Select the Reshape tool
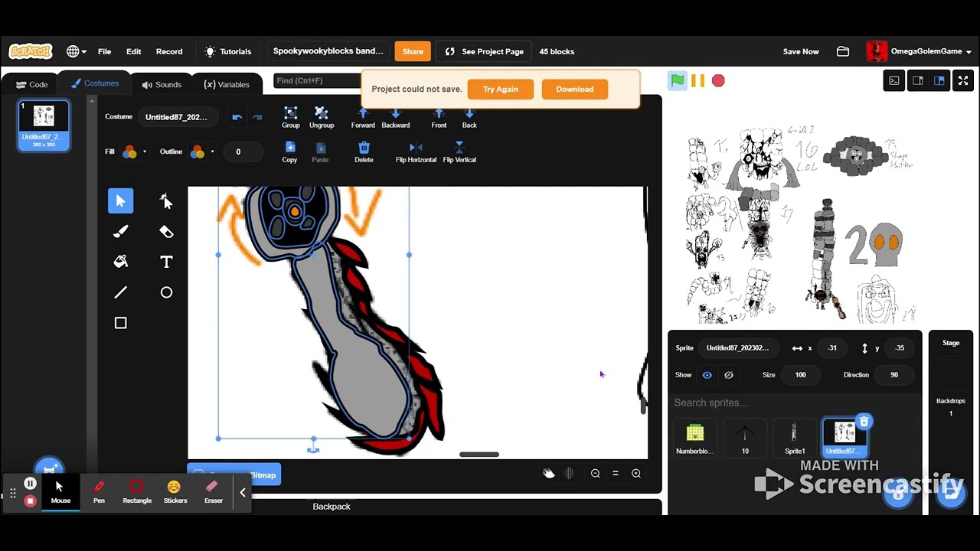 pos(166,201)
